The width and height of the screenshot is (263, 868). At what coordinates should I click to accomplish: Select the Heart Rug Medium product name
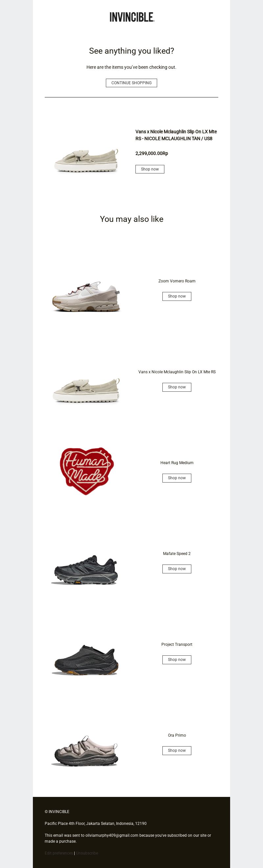(177, 463)
